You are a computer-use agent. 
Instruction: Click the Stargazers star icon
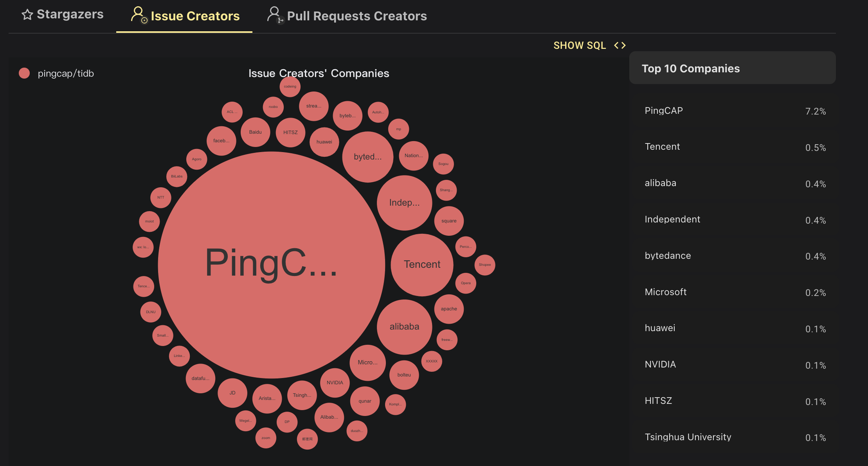pyautogui.click(x=27, y=15)
